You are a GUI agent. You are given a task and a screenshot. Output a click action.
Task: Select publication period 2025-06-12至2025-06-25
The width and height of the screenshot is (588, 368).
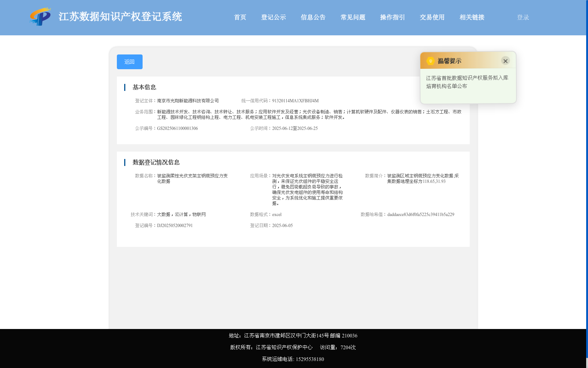(295, 128)
